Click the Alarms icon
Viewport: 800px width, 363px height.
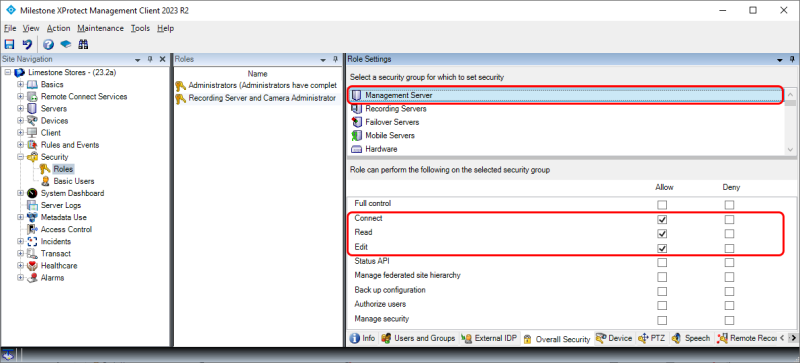pos(32,278)
